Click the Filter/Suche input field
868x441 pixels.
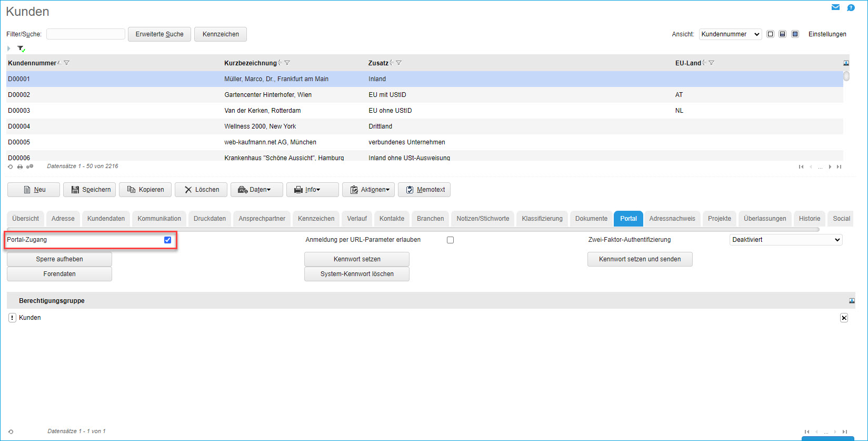(86, 34)
